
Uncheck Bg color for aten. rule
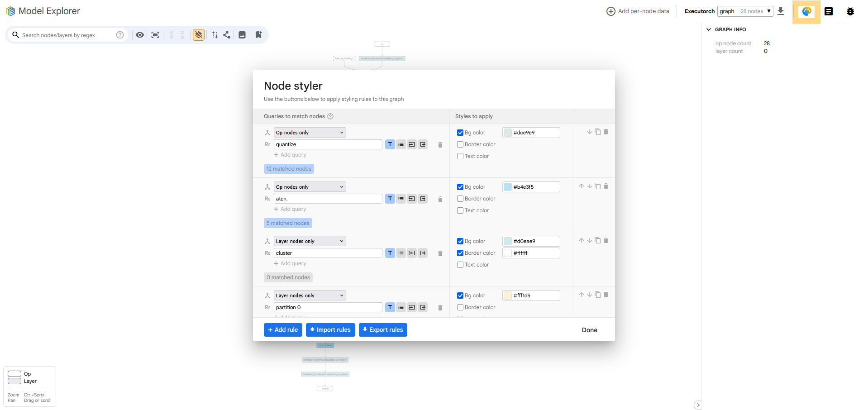(x=460, y=187)
